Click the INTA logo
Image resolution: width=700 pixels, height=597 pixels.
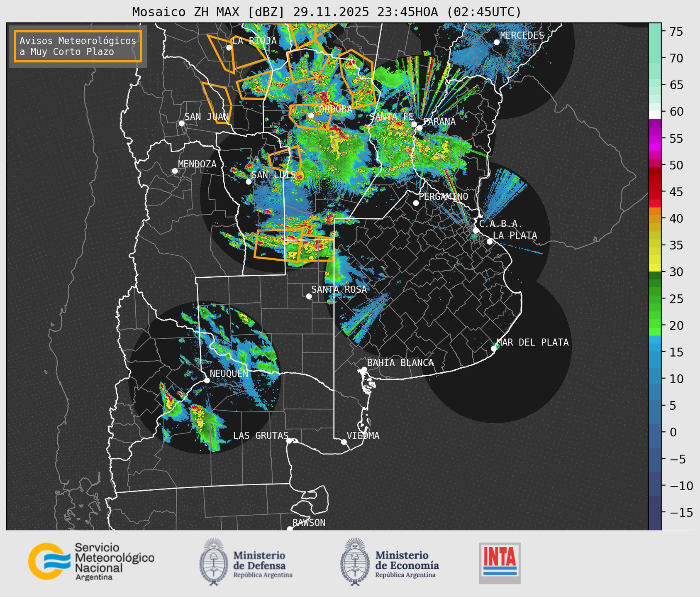click(500, 563)
